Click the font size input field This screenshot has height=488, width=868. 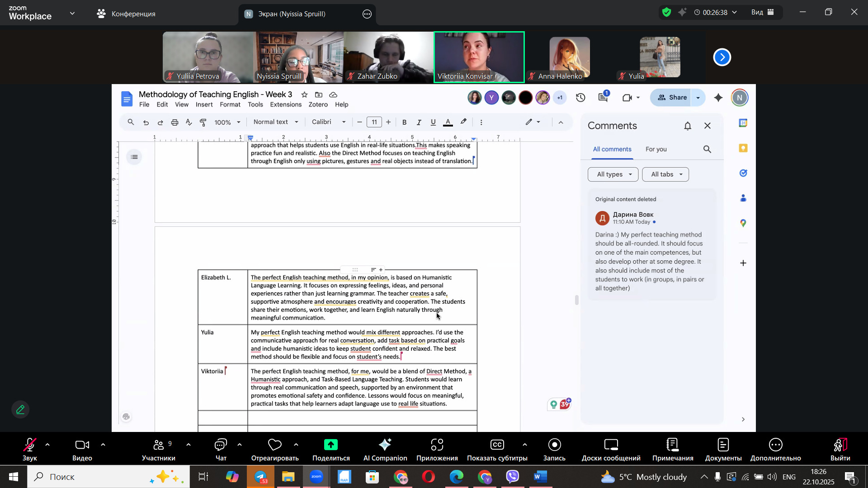(374, 122)
